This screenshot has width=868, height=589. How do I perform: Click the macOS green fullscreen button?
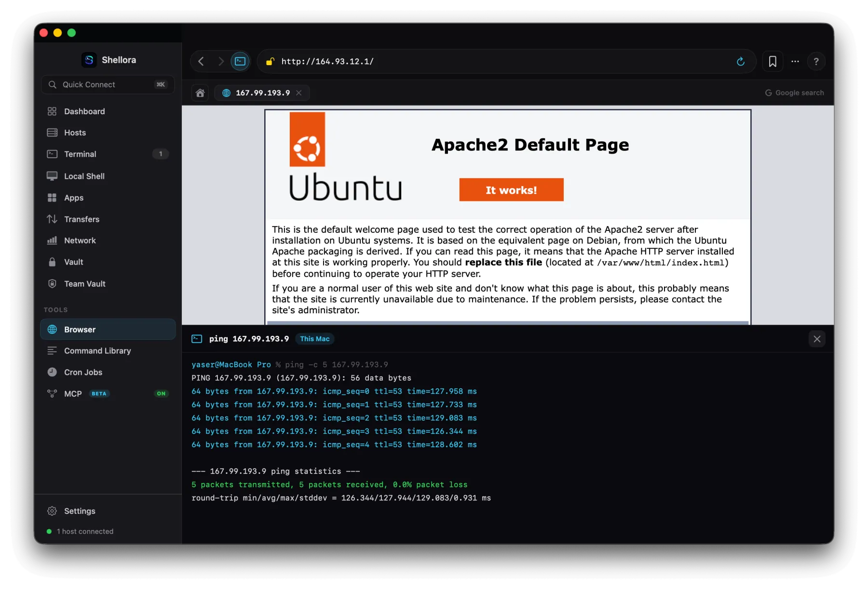71,33
